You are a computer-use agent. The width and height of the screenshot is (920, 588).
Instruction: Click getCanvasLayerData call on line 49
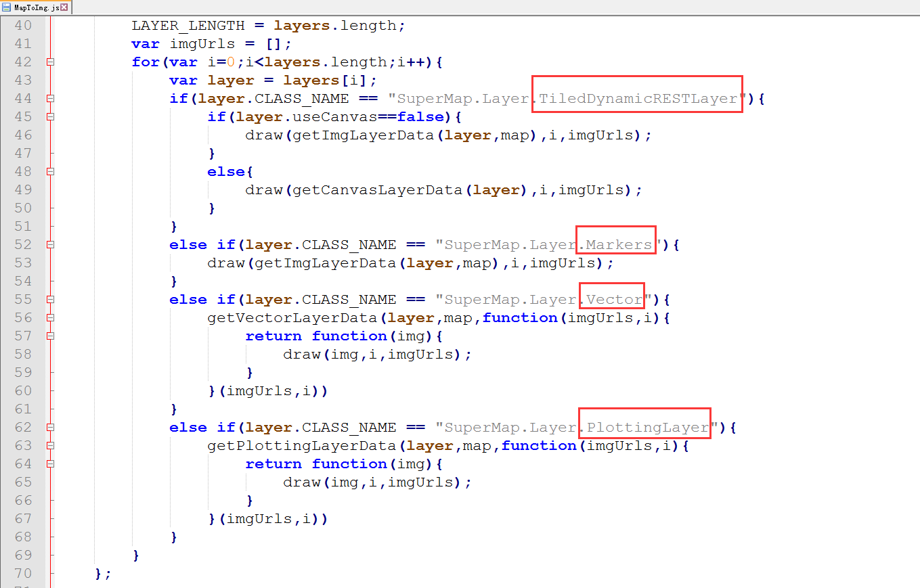click(x=411, y=190)
